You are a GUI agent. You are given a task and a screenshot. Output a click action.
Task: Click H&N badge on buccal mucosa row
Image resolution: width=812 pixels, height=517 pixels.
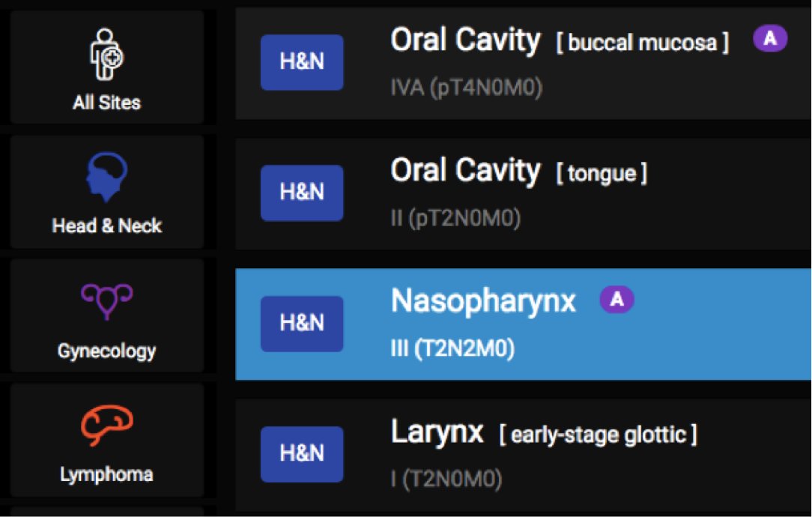[x=302, y=62]
